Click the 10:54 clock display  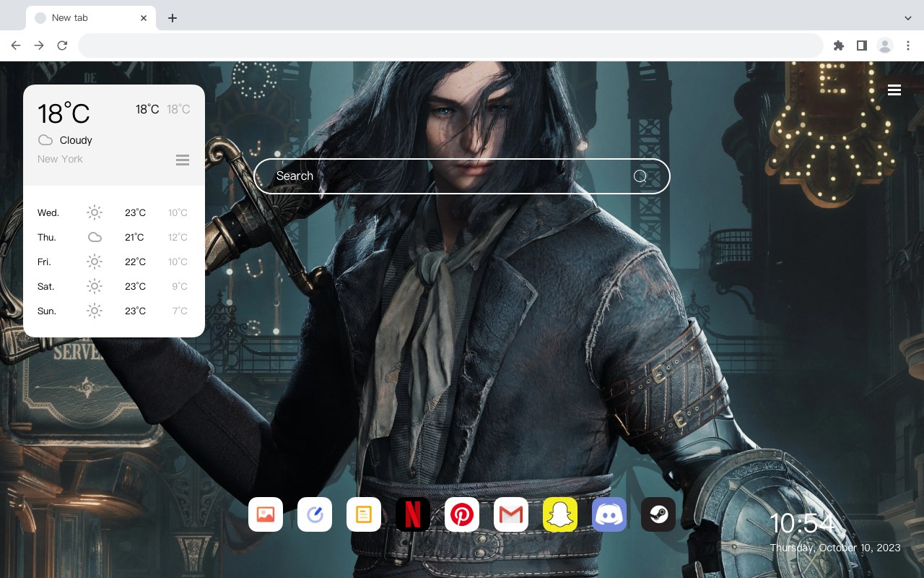[802, 523]
